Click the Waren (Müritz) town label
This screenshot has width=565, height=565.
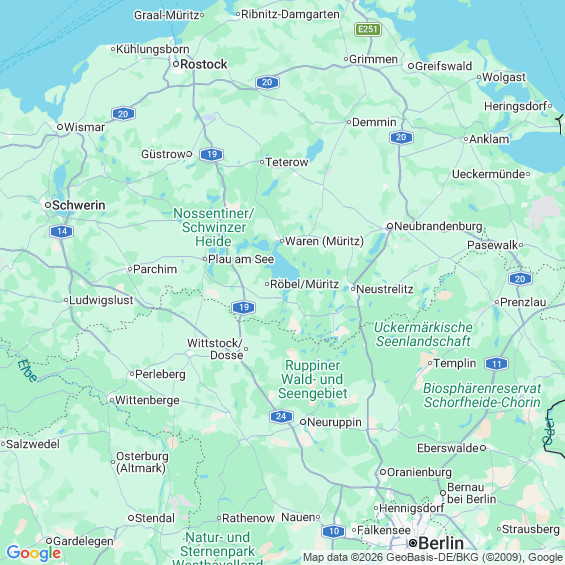coord(324,241)
